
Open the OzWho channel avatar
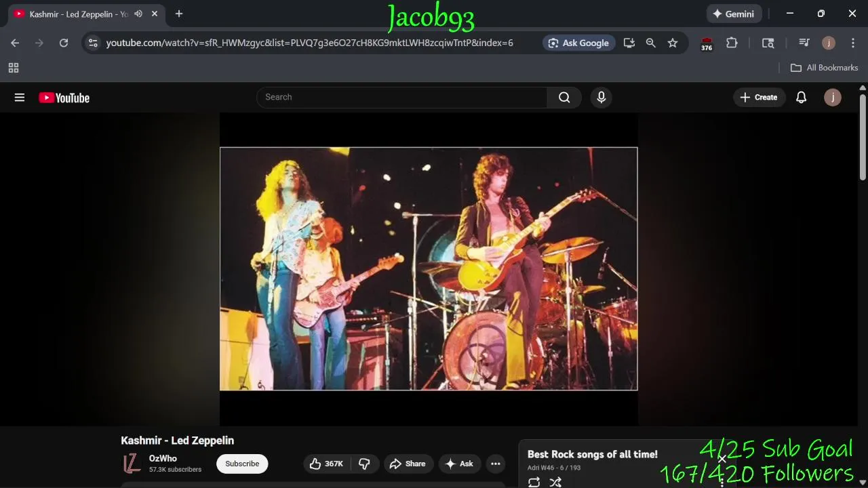132,464
